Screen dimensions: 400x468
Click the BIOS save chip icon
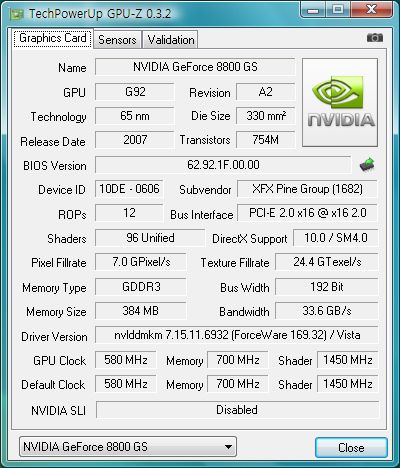367,164
